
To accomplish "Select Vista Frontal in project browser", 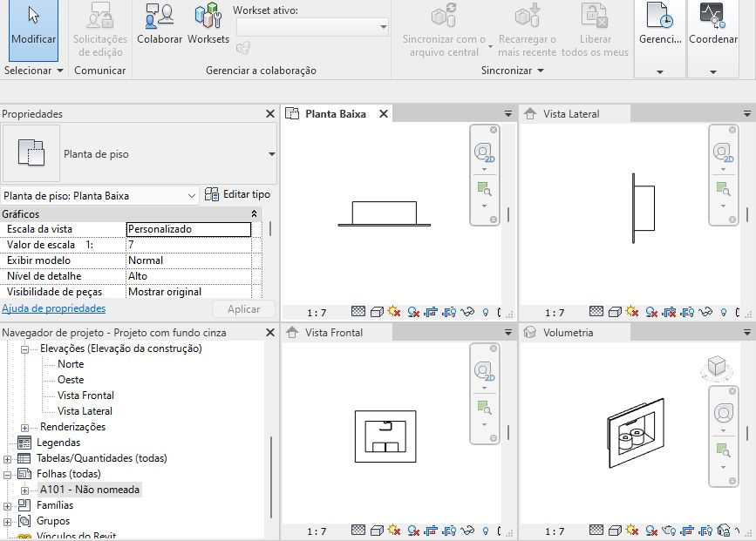I will pos(85,396).
